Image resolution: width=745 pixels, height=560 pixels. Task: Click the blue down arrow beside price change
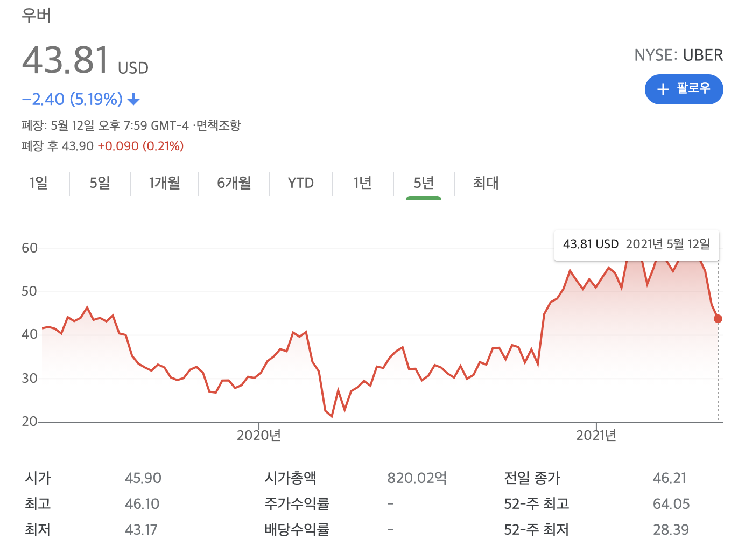coord(134,99)
